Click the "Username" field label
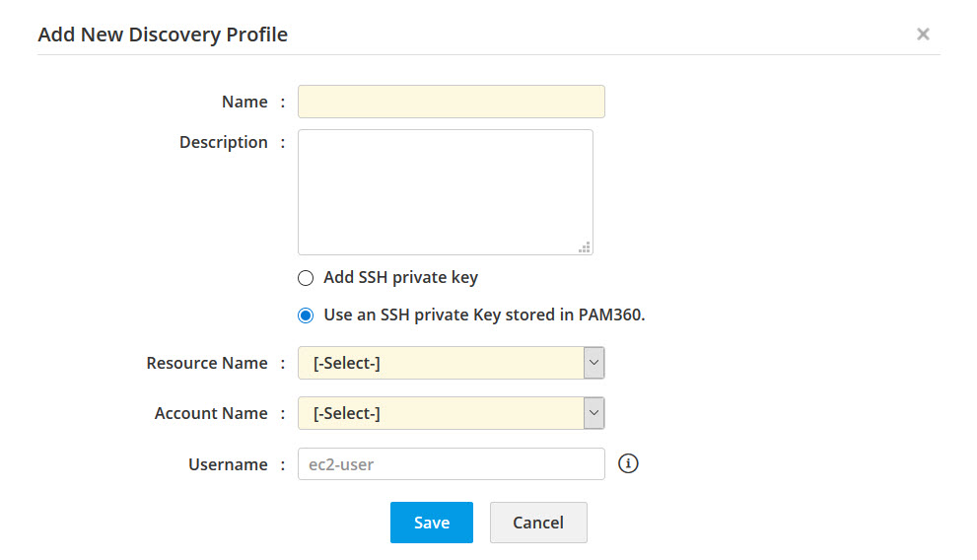977x560 pixels. 228,464
